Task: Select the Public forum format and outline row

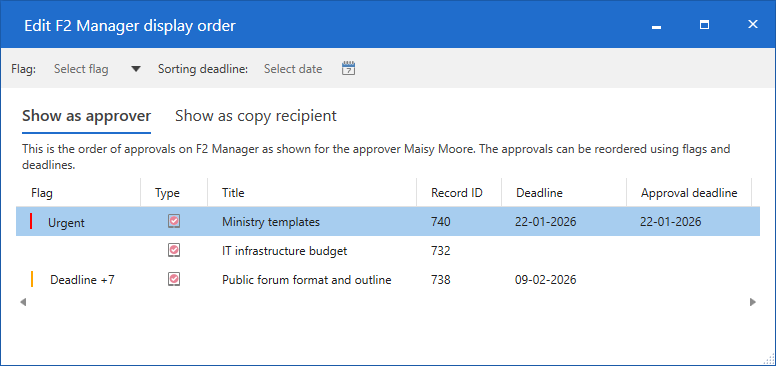Action: [x=388, y=279]
